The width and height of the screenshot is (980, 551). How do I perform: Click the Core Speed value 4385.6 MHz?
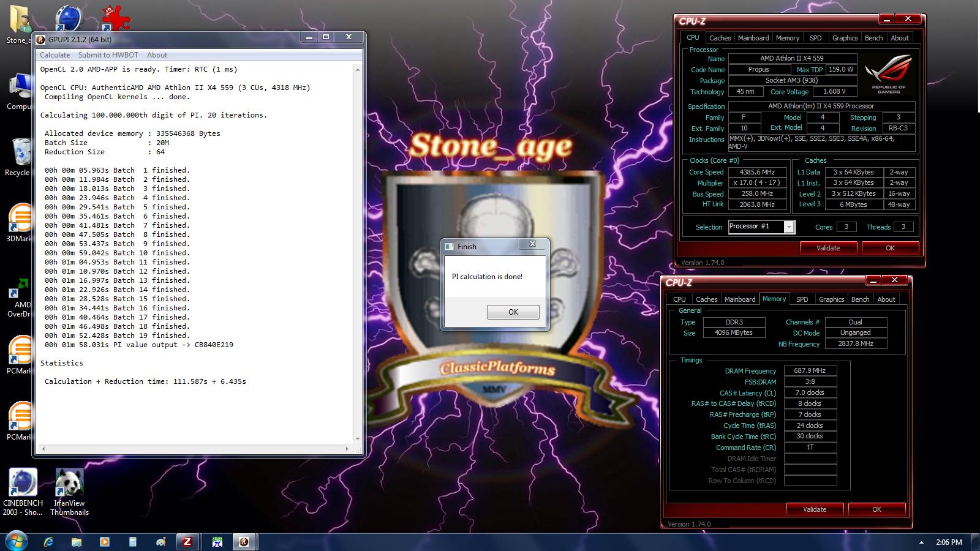pyautogui.click(x=757, y=173)
